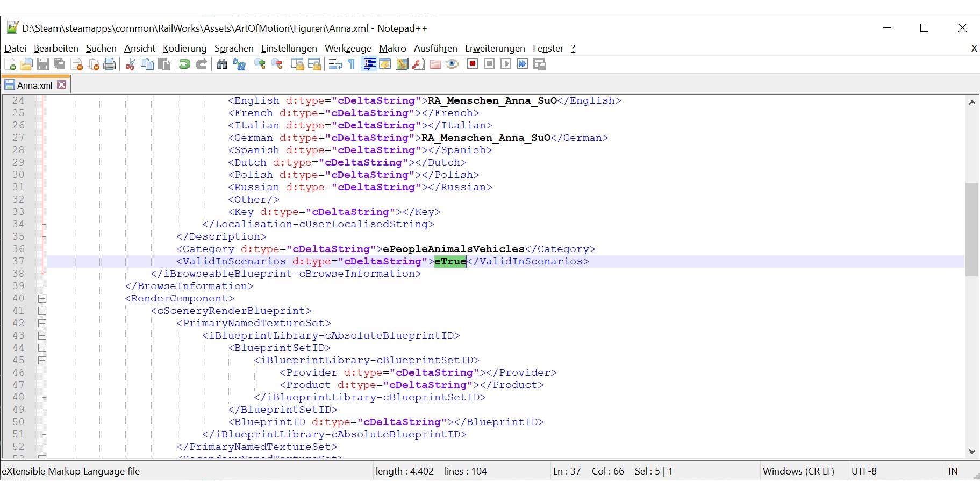980x481 pixels.
Task: Toggle the word wrap toolbar button
Action: (x=335, y=64)
